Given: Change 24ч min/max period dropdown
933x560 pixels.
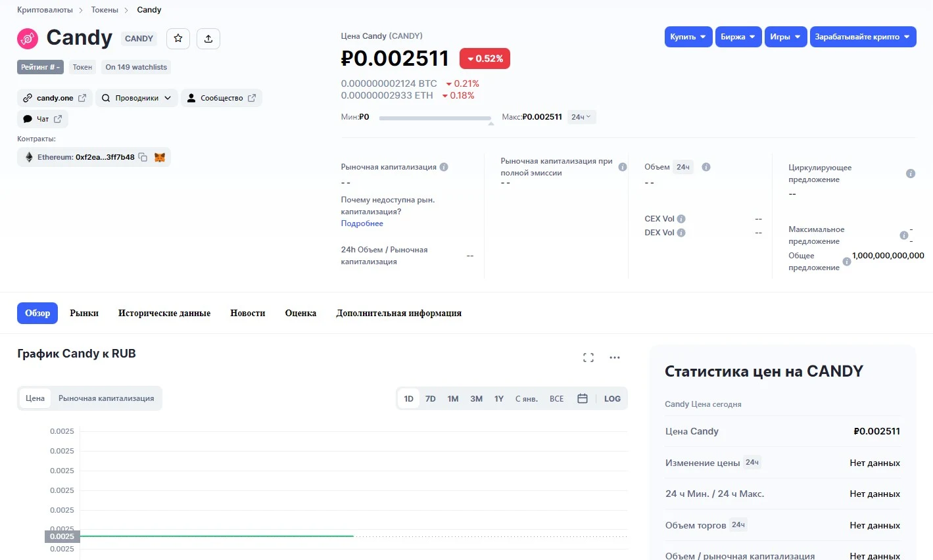Looking at the screenshot, I should point(581,117).
